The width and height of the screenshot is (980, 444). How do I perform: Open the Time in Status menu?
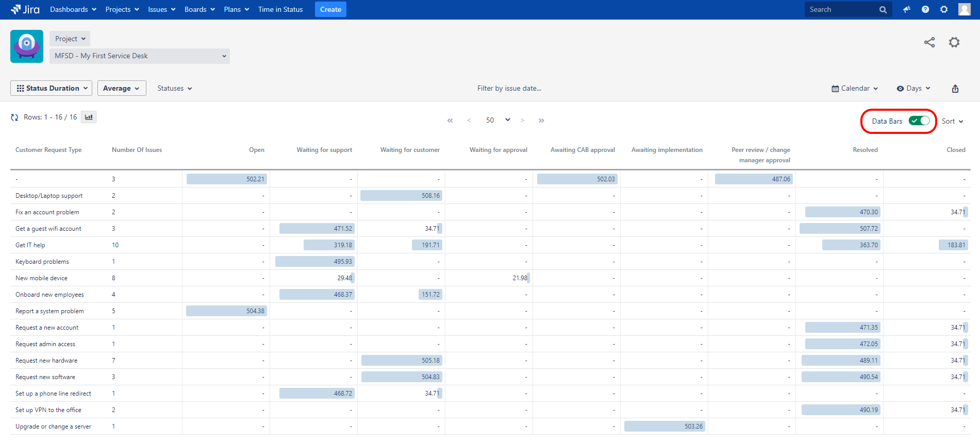(280, 10)
